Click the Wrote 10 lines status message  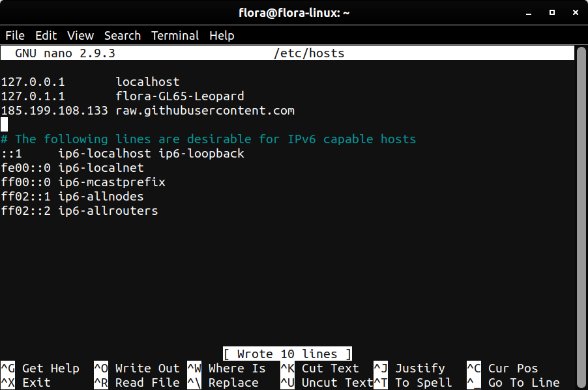tap(287, 354)
